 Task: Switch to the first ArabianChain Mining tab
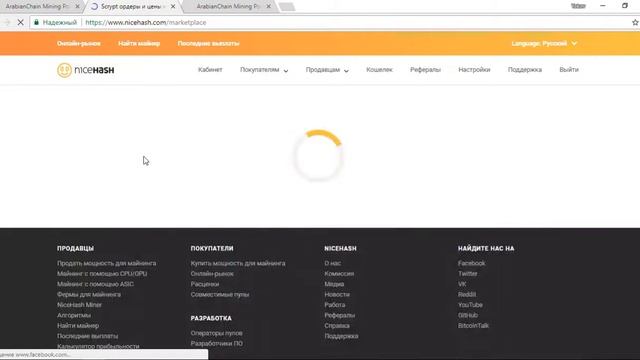pos(38,7)
